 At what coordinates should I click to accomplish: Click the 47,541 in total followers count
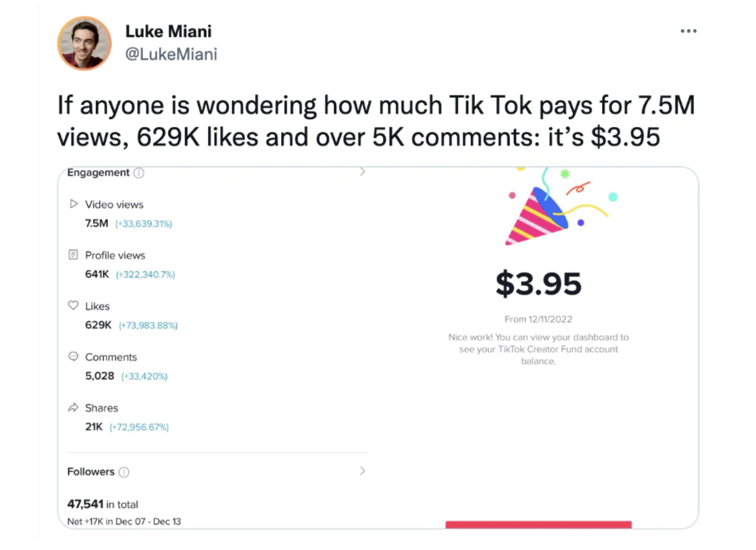click(102, 504)
